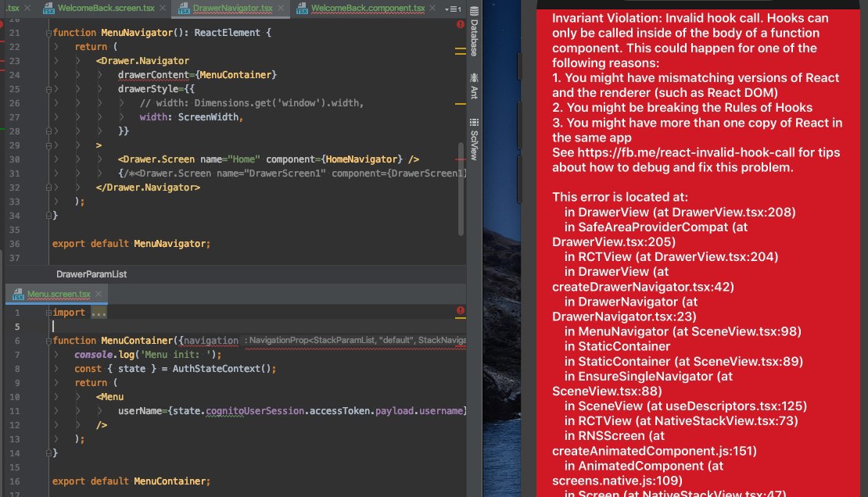Click the TSX file icon on DrawerNavigator.tsx tab
The image size is (868, 497).
click(184, 9)
